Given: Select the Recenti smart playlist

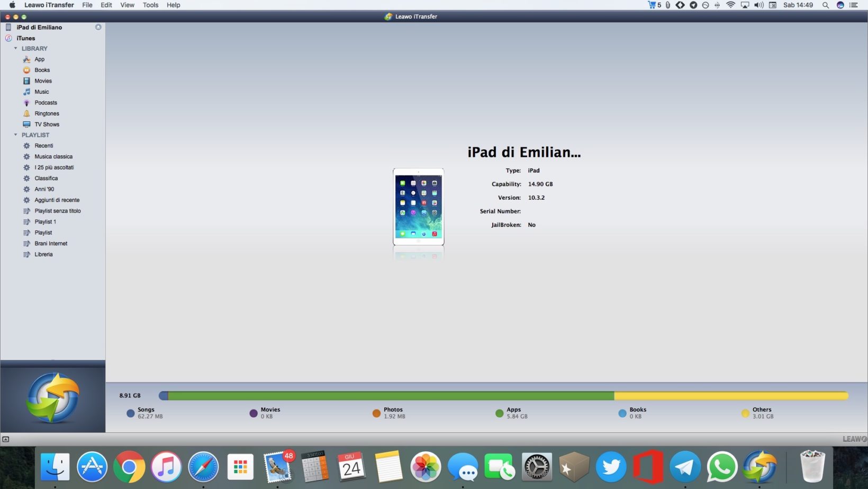Looking at the screenshot, I should click(x=44, y=146).
